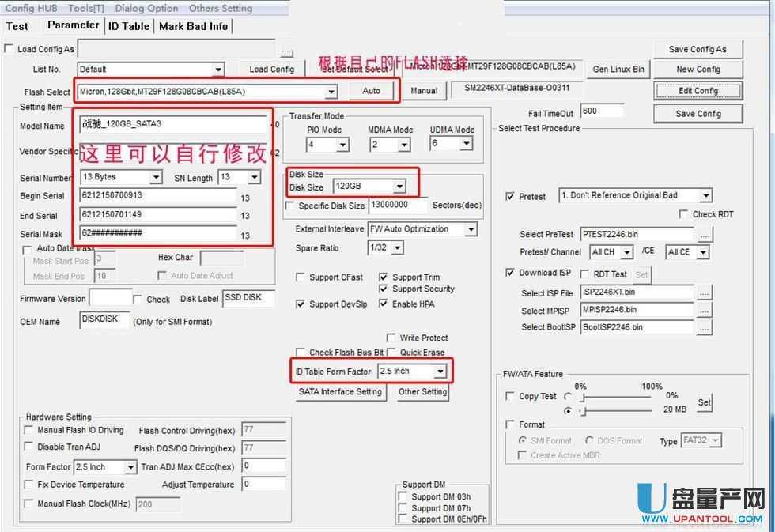
Task: Click the 20 MB Copy Test slider
Action: [x=616, y=410]
